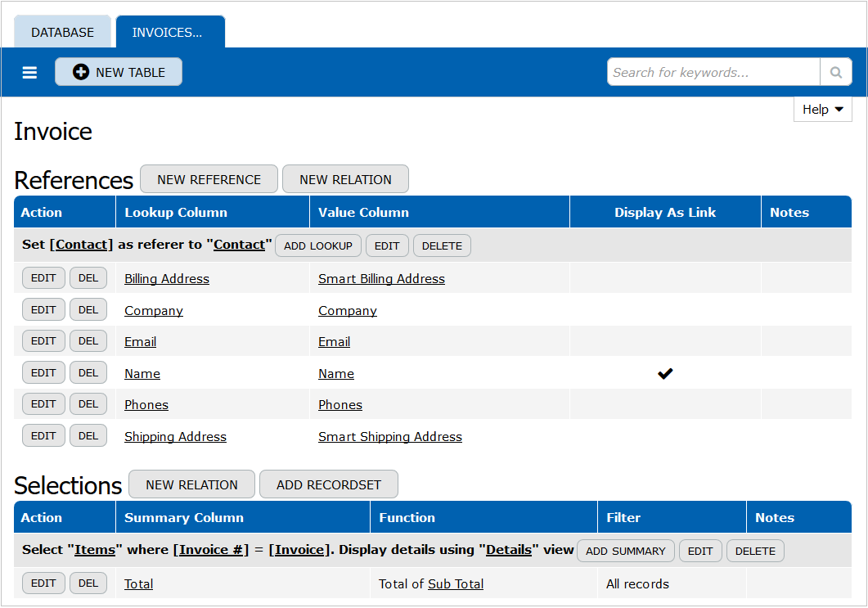Edit the Phones reference row

[43, 404]
